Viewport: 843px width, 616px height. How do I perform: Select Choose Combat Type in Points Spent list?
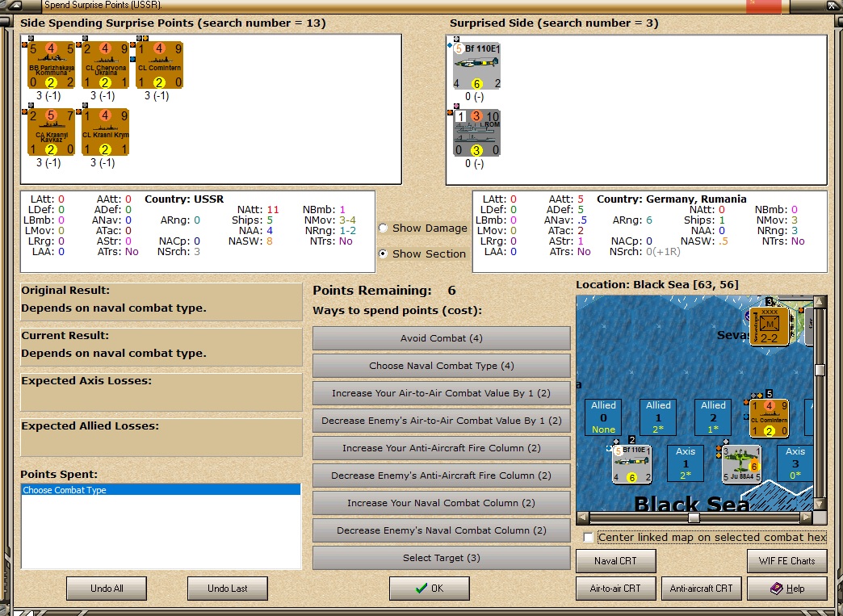(x=161, y=490)
